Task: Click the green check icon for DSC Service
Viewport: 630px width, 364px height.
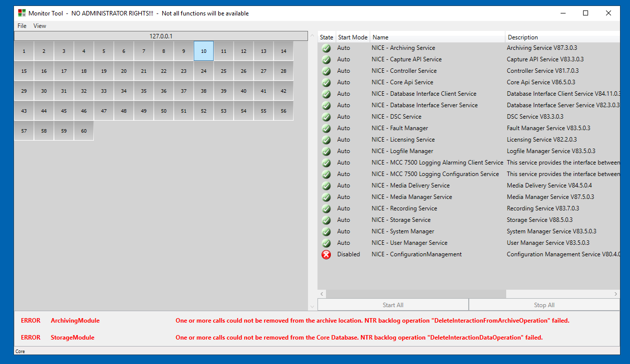Action: click(x=326, y=117)
